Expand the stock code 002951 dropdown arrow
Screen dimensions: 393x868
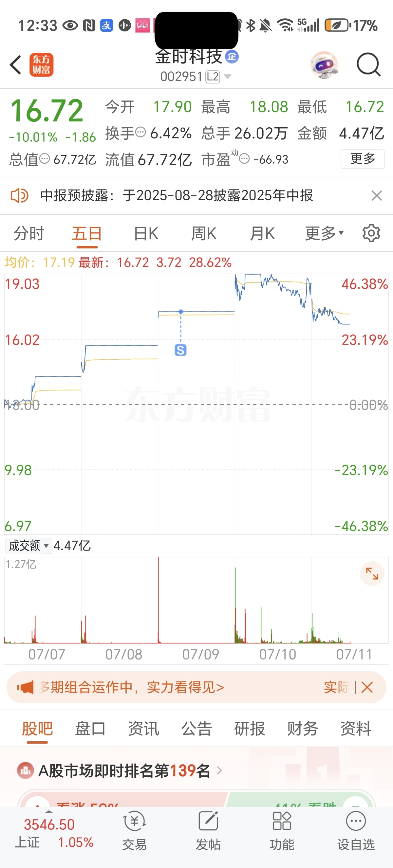(228, 77)
